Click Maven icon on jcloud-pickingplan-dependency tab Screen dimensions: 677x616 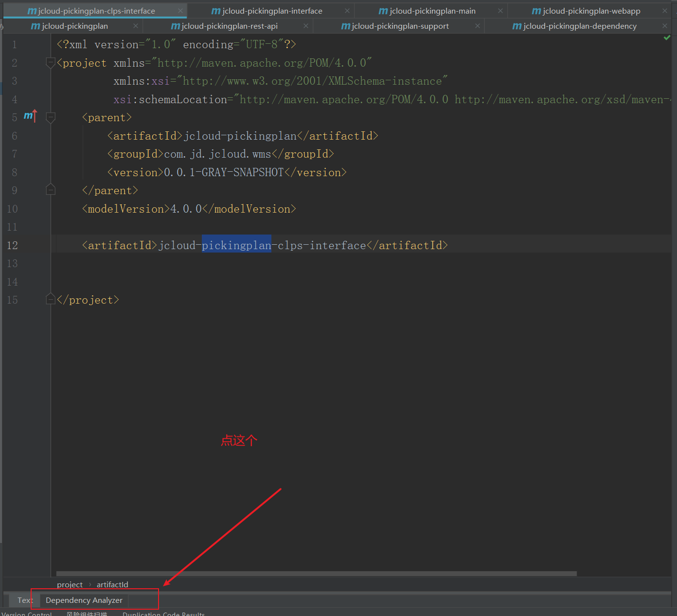point(517,26)
